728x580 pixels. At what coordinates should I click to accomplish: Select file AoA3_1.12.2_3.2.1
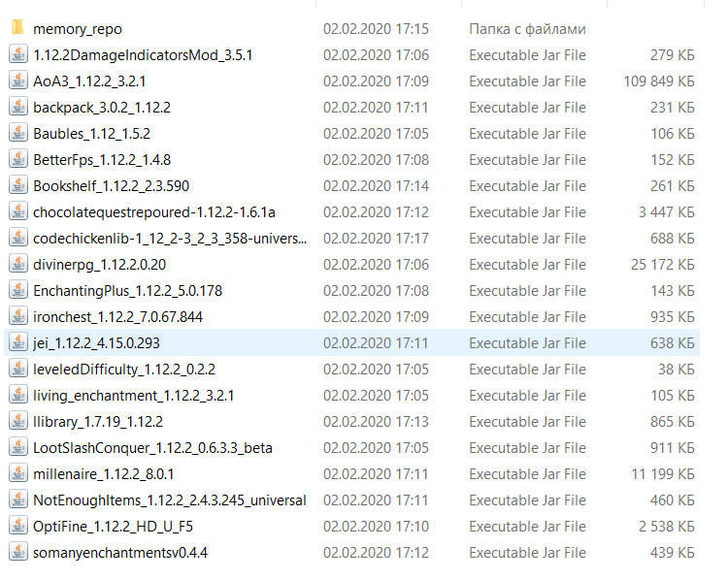(x=89, y=81)
